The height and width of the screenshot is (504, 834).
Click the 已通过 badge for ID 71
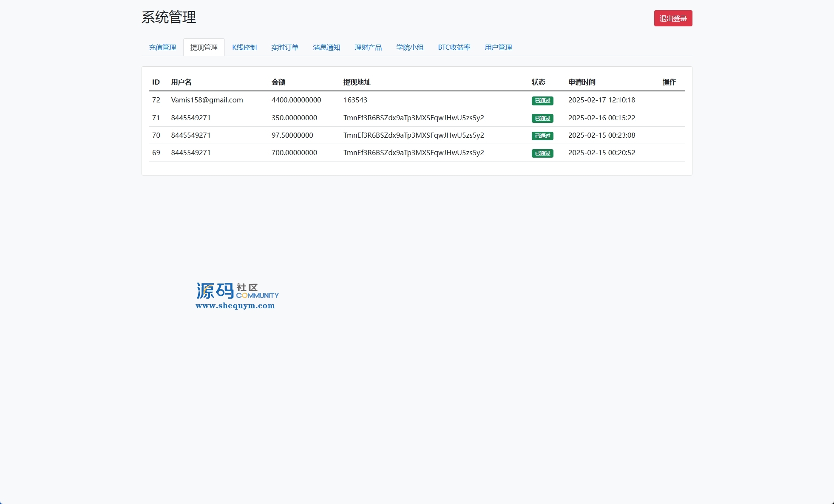542,118
